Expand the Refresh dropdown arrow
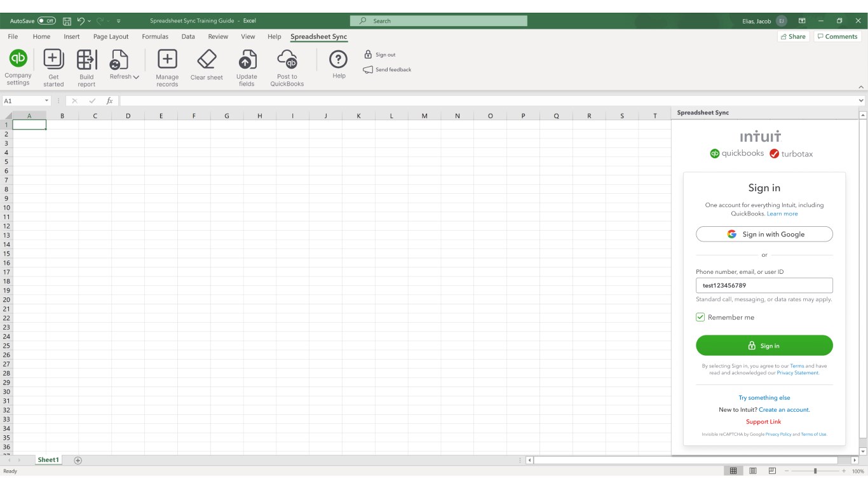868x488 pixels. (136, 77)
